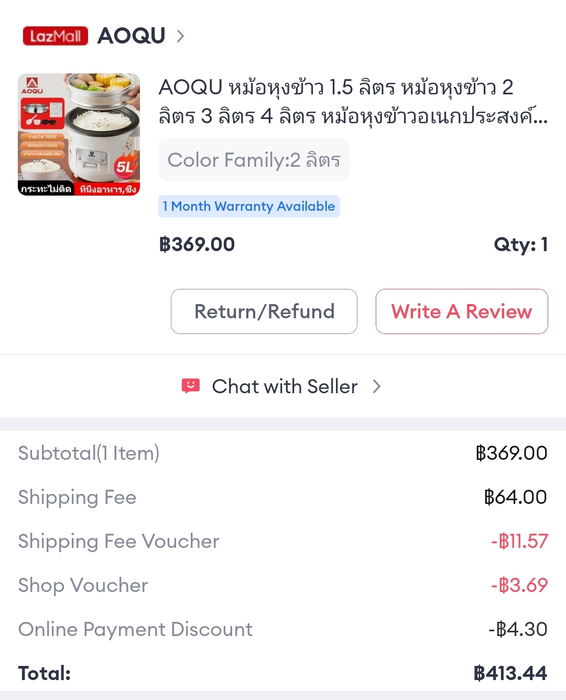Tap the Shop Voucher discount -฿3.69
Screen dimensions: 566x700
519,585
